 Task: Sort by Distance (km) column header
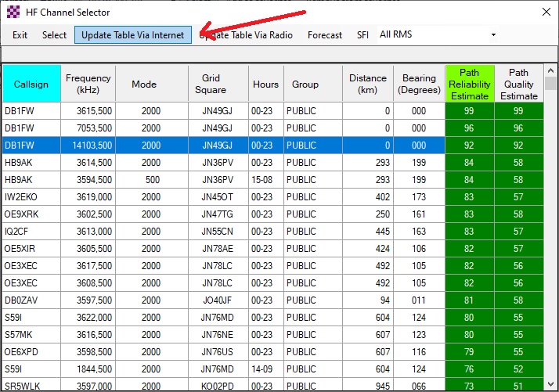368,84
